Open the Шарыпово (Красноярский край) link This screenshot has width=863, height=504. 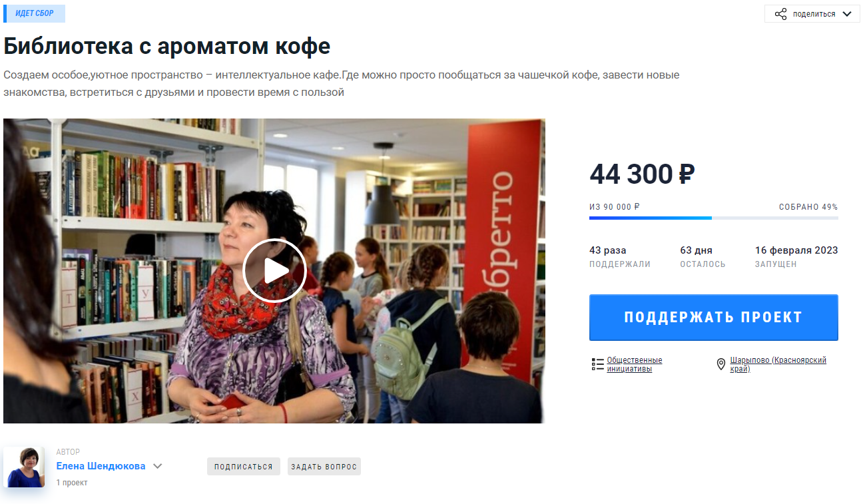click(x=778, y=364)
